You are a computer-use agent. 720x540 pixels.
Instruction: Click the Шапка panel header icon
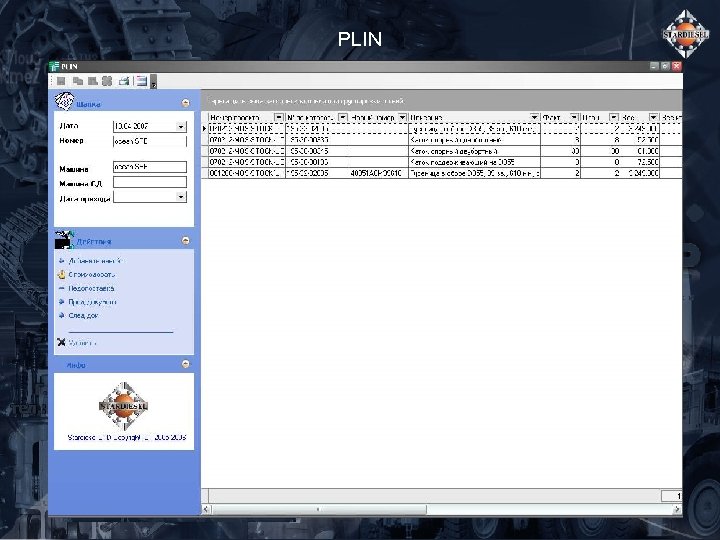64,101
